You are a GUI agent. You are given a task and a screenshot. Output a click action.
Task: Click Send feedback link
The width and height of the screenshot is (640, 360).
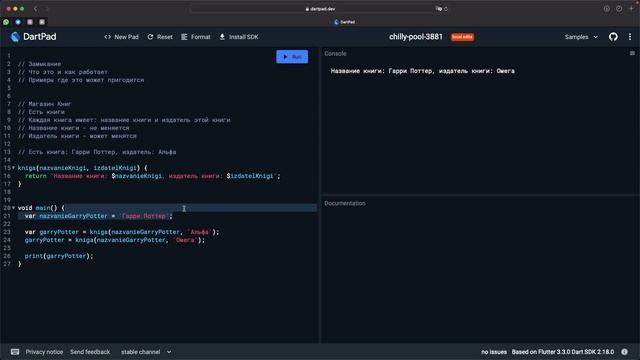(x=90, y=352)
